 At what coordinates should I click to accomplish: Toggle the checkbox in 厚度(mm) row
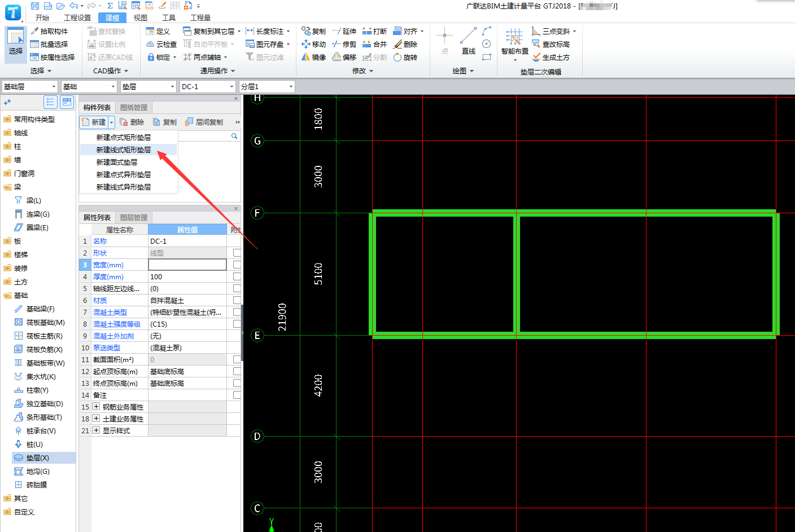point(237,276)
